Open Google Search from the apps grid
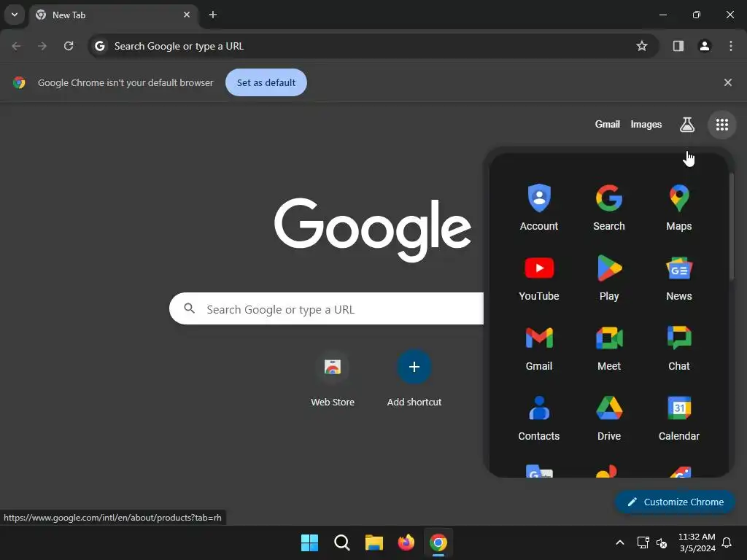 click(609, 207)
